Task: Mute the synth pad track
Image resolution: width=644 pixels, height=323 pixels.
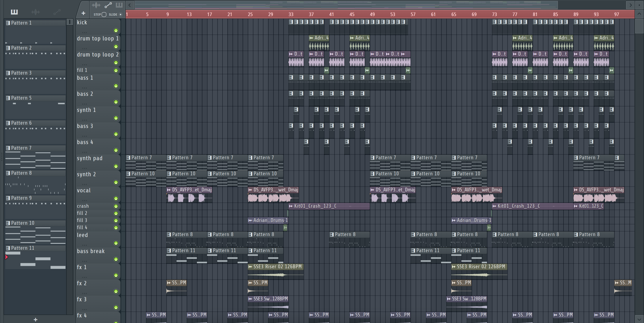Action: click(x=116, y=166)
